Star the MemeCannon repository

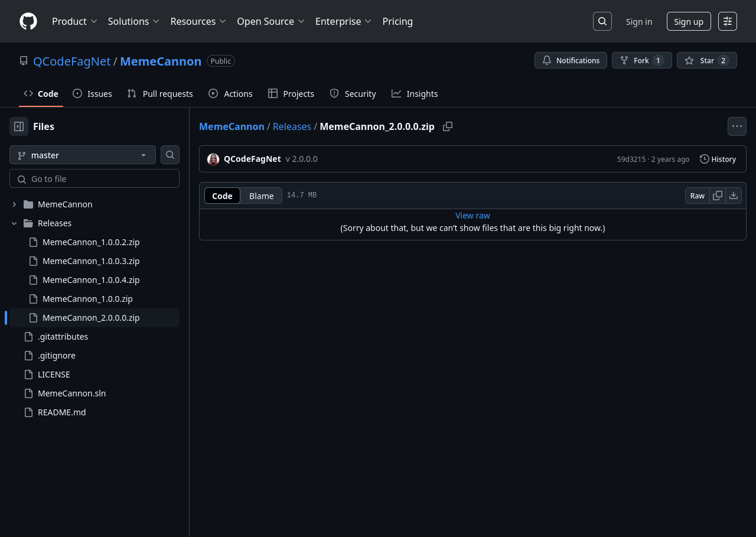(707, 60)
